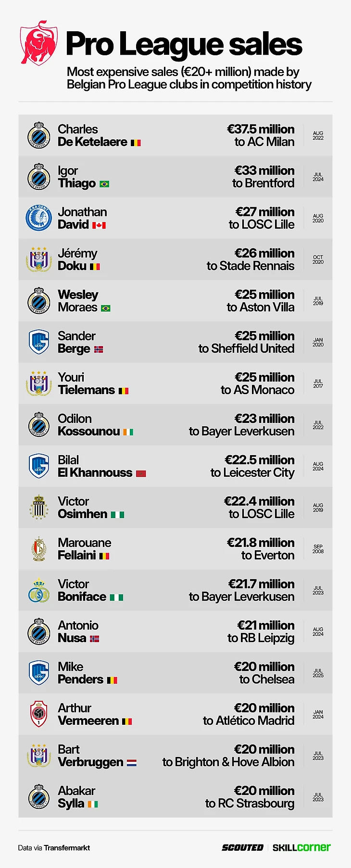
Task: Click Ivorian flag next to Odilon Kossounou
Action: click(x=128, y=432)
